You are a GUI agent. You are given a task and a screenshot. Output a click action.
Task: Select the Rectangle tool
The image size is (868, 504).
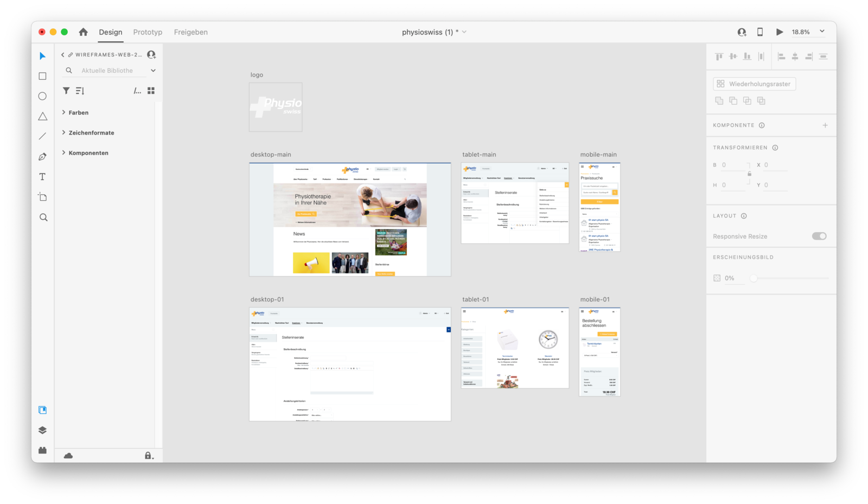coord(42,76)
